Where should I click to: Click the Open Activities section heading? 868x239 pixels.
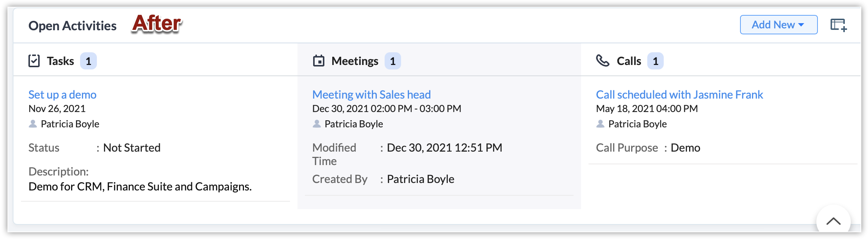73,26
